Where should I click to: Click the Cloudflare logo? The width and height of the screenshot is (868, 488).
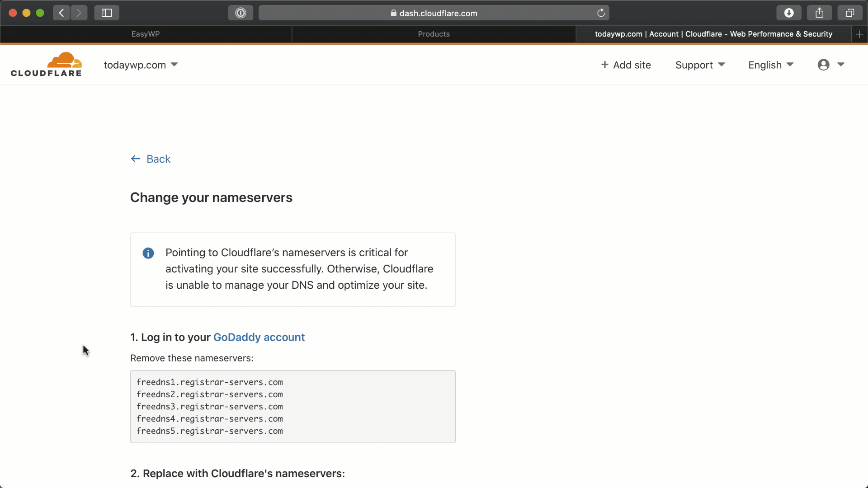click(46, 64)
